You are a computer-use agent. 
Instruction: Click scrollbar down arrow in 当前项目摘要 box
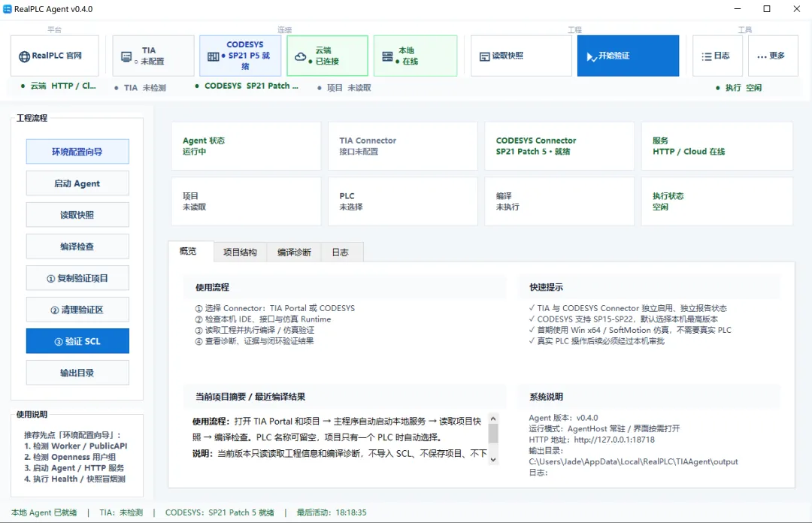click(x=493, y=459)
